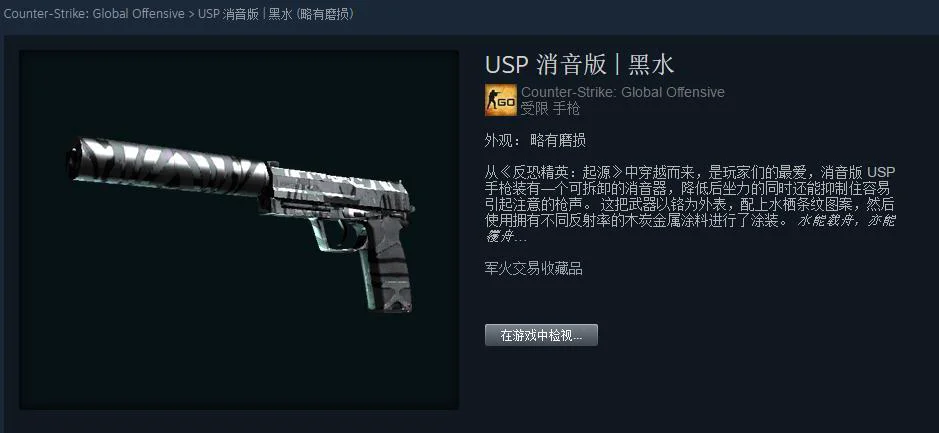The width and height of the screenshot is (939, 433).
Task: Click the 外观: 略有磨损 exterior line
Action: (x=535, y=141)
